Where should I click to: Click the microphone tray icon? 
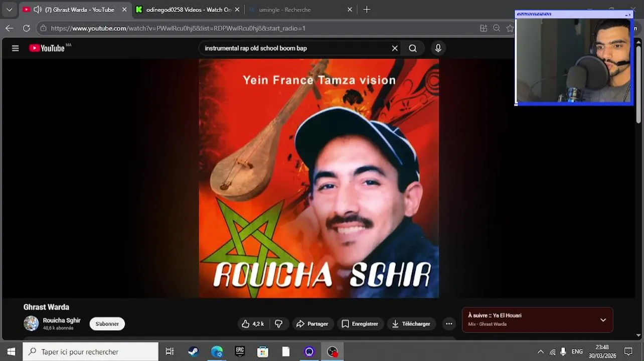563,351
